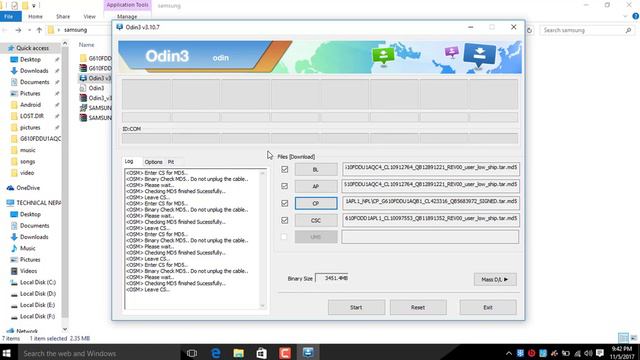Click the Search samsung box
This screenshot has width=640, height=360.
587,30
